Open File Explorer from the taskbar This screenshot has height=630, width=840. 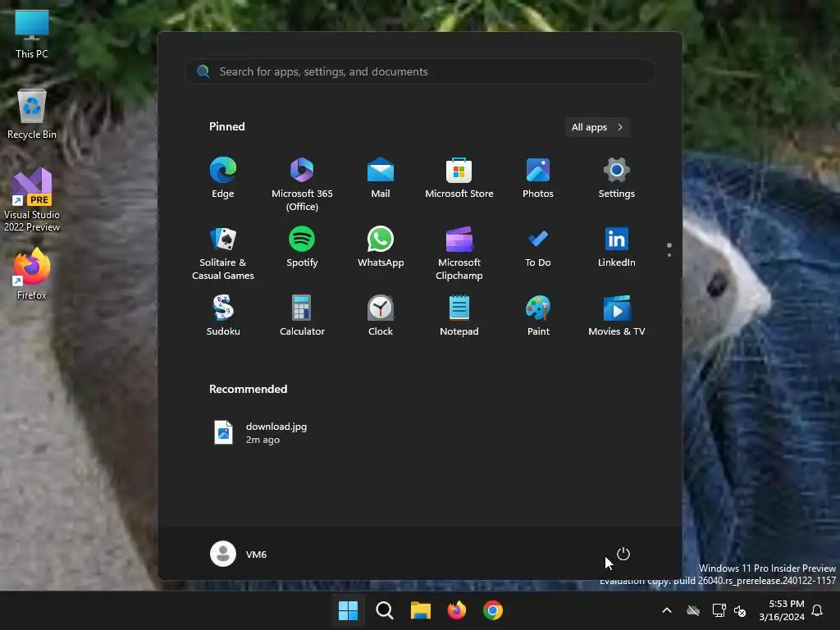click(421, 610)
